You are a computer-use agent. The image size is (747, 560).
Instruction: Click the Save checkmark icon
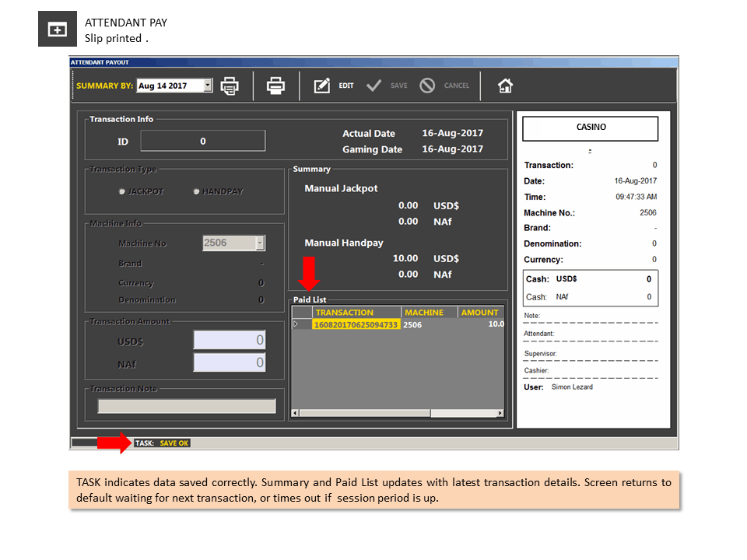coord(373,86)
